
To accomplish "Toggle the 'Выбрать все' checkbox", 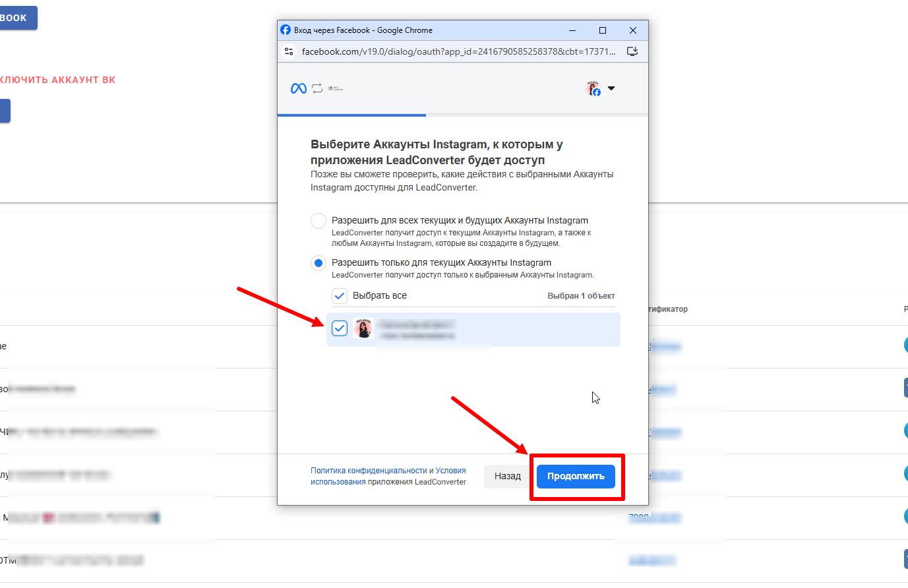I will pyautogui.click(x=340, y=296).
